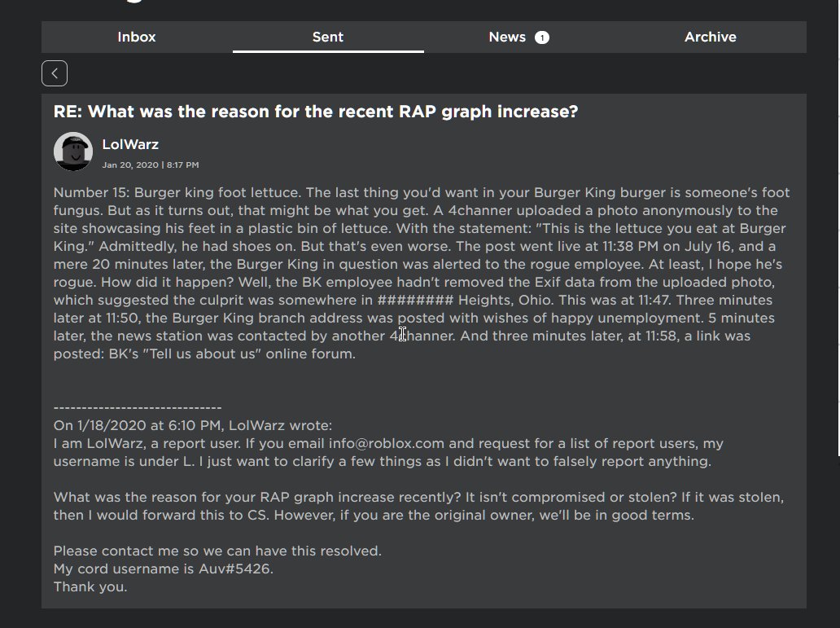Open LolWarz avatar thumbnail
This screenshot has height=628, width=840.
click(73, 152)
